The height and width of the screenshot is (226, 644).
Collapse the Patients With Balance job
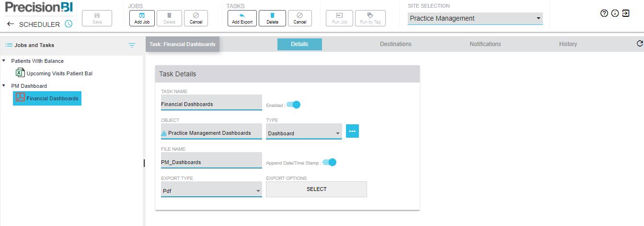pyautogui.click(x=4, y=61)
